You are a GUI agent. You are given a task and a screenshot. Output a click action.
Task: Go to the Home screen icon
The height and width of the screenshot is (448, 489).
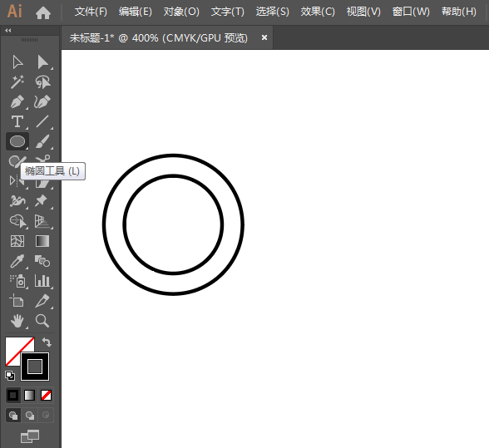pos(43,12)
